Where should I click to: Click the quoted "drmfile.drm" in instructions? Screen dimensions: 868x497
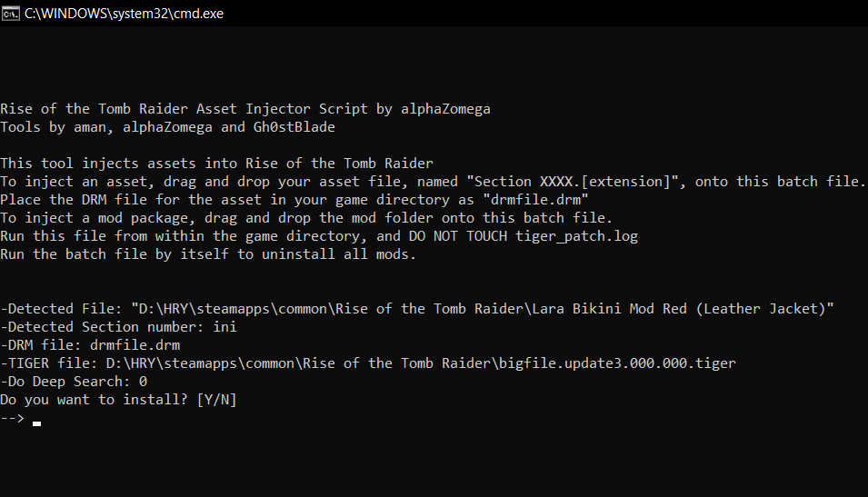[x=536, y=200]
